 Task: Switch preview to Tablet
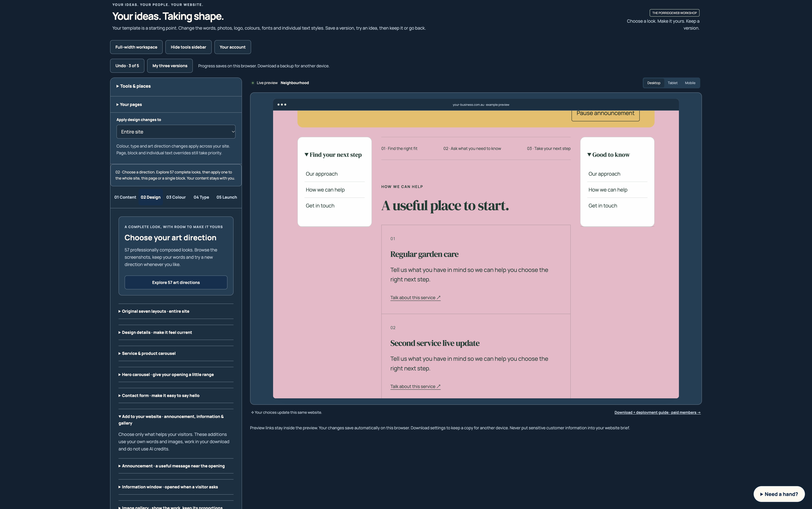point(672,83)
